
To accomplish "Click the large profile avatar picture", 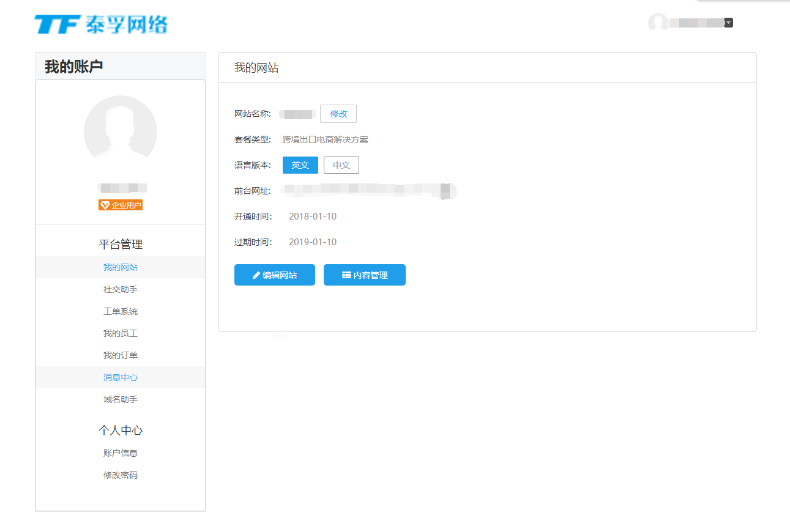I will [120, 131].
